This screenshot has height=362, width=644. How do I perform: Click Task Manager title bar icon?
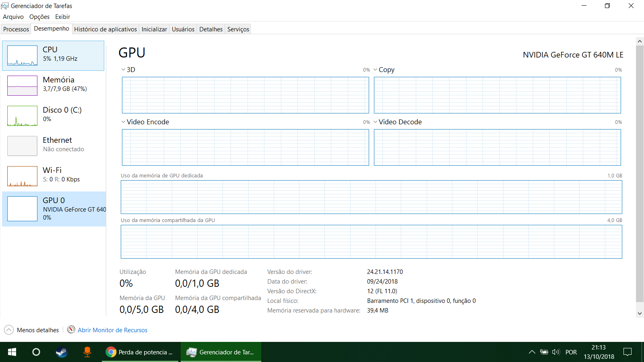tap(5, 6)
